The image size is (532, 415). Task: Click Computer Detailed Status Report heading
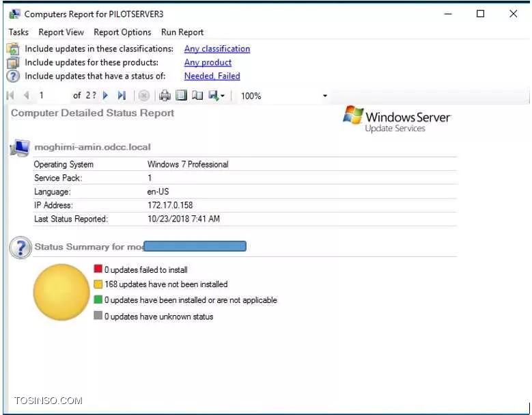tap(93, 113)
